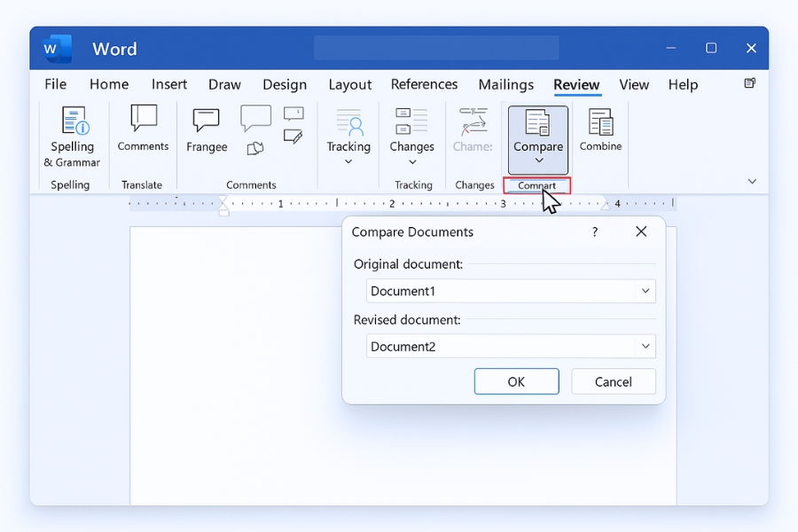Click the New Comment bubble icon
This screenshot has width=798, height=532.
pyautogui.click(x=255, y=116)
